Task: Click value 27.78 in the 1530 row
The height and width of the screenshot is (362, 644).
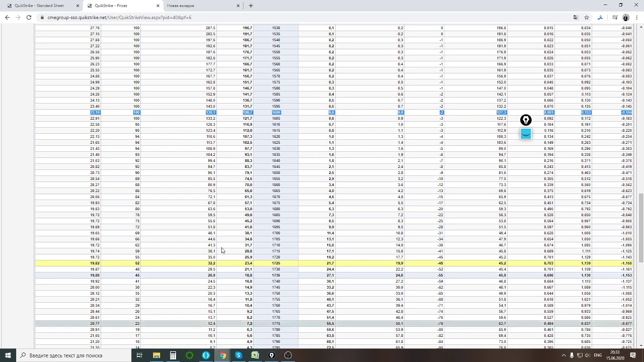Action: point(95,28)
